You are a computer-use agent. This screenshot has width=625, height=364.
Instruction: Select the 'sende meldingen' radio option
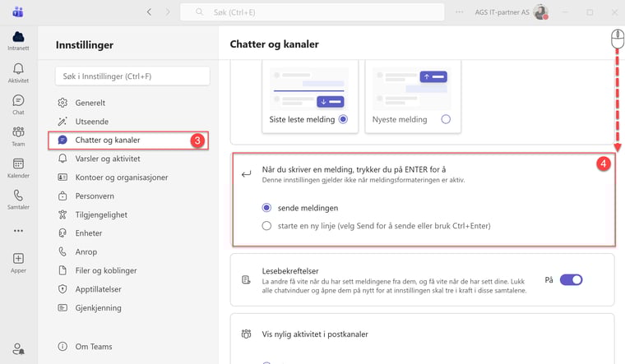click(266, 208)
